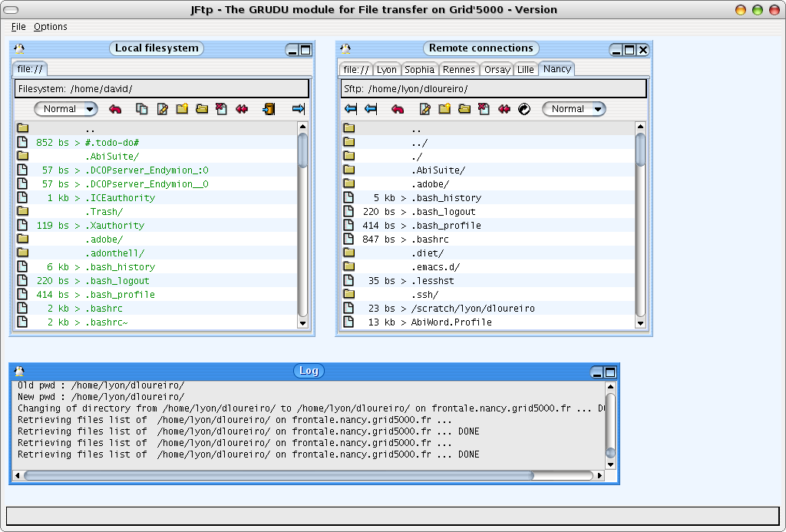Click the Log panel horizontal scrollbar thumb
Screen dimensions: 786x532
279,475
